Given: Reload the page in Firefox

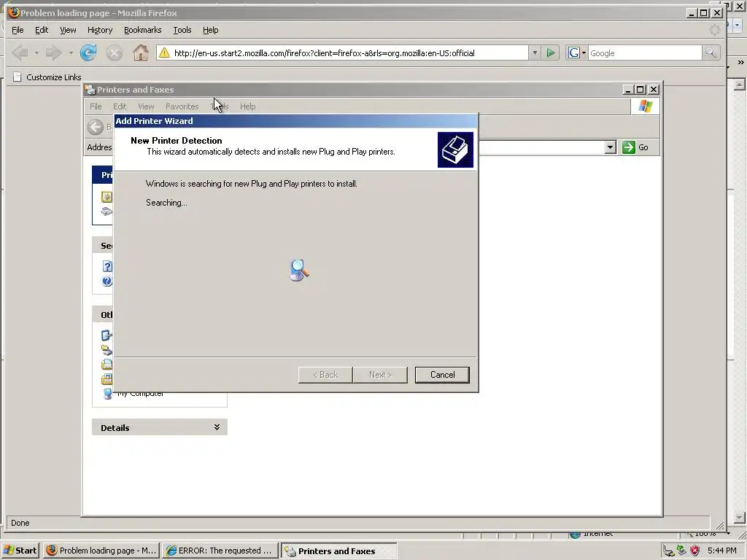Looking at the screenshot, I should coord(88,52).
